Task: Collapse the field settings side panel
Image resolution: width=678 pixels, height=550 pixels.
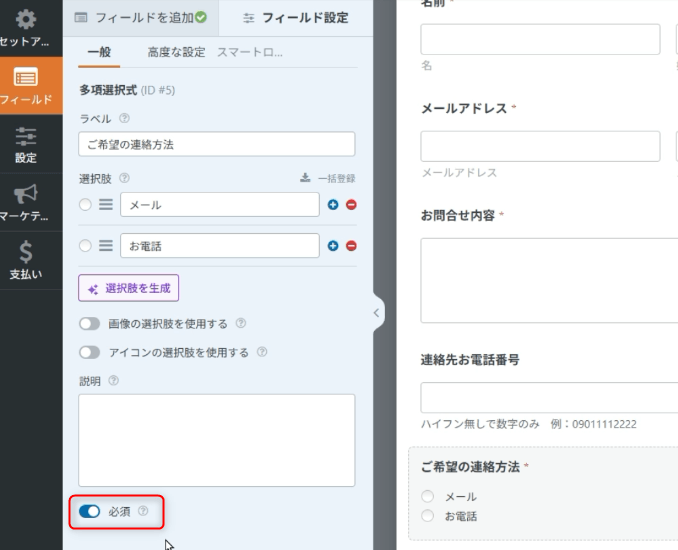Action: (377, 313)
